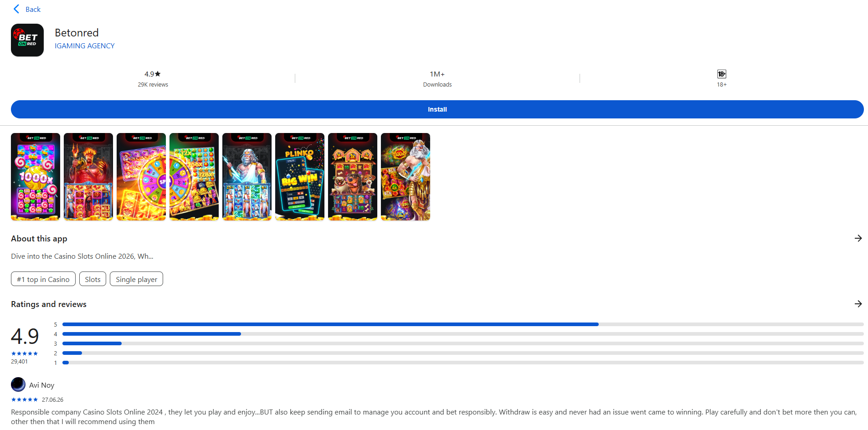Viewport: 868px width, 430px height.
Task: Click the Betonred app logo icon
Action: pyautogui.click(x=27, y=40)
